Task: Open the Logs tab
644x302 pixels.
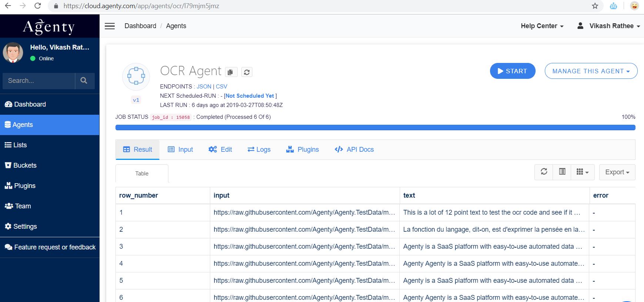Action: (259, 150)
